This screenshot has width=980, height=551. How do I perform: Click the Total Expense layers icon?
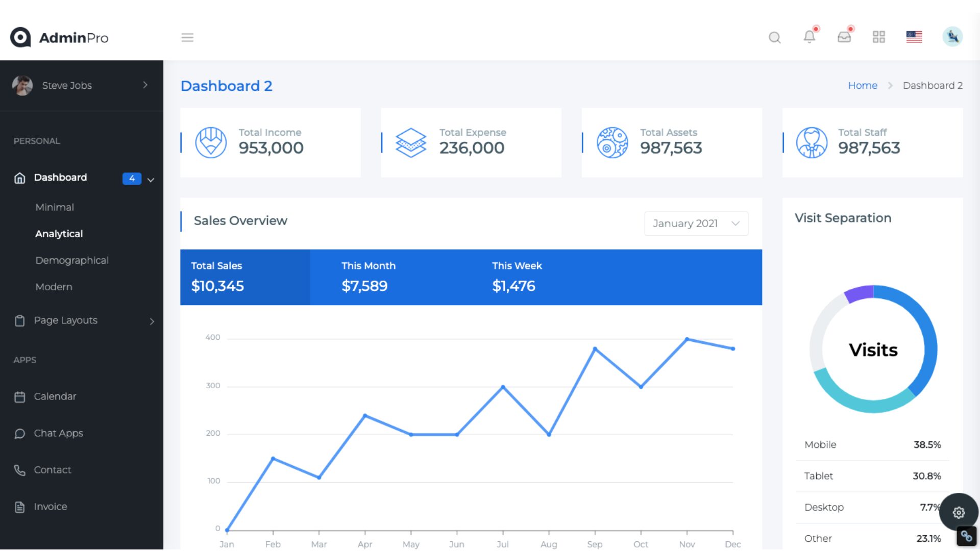click(x=411, y=142)
